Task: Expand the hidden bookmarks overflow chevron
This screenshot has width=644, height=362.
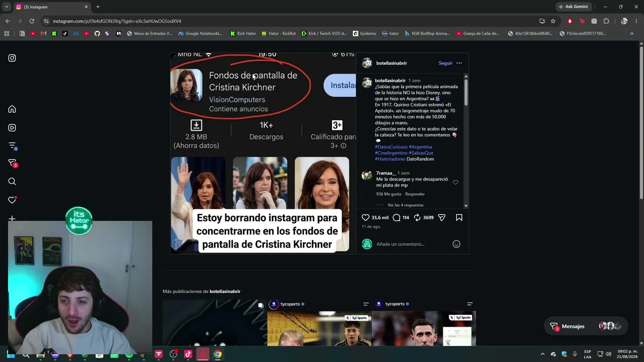Action: (632, 34)
